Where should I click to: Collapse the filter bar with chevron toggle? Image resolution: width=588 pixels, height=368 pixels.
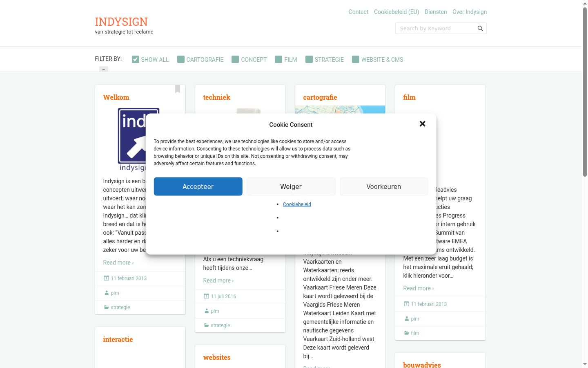pyautogui.click(x=104, y=70)
